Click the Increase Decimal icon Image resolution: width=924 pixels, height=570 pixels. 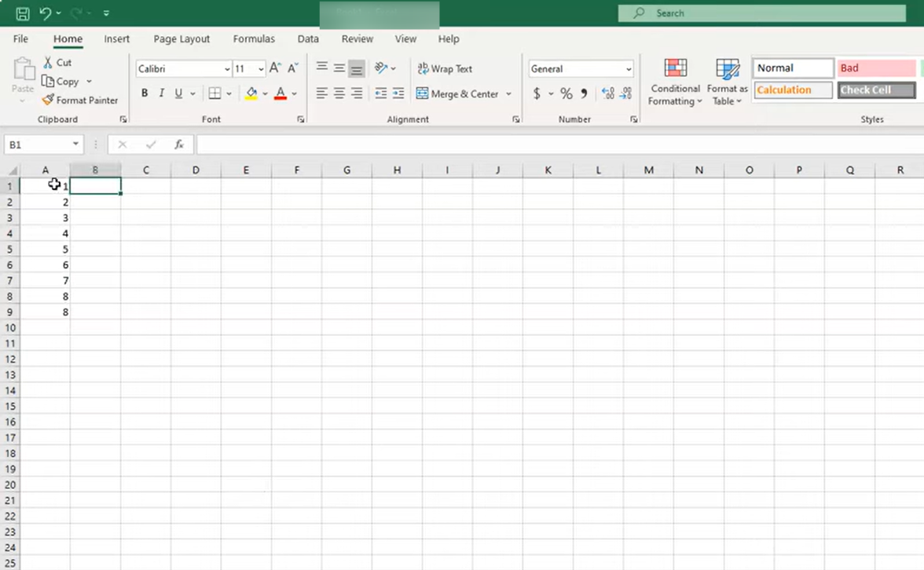(x=607, y=93)
